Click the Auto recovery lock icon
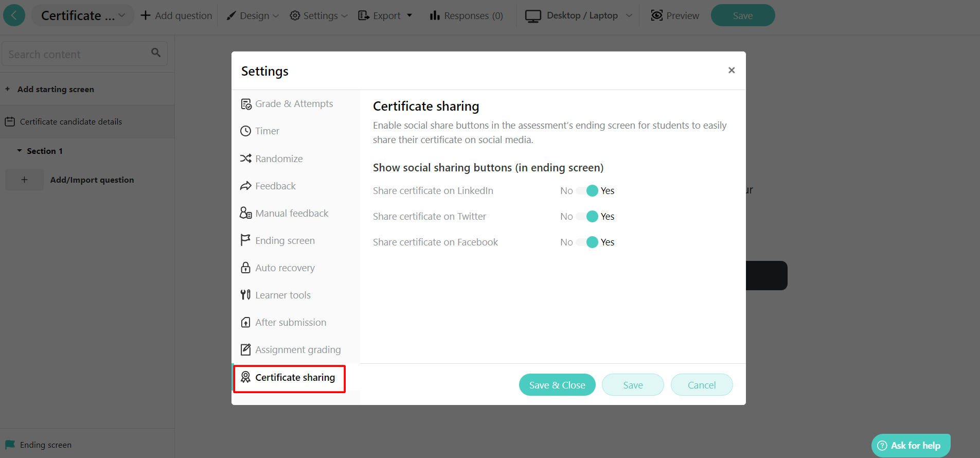 click(246, 268)
